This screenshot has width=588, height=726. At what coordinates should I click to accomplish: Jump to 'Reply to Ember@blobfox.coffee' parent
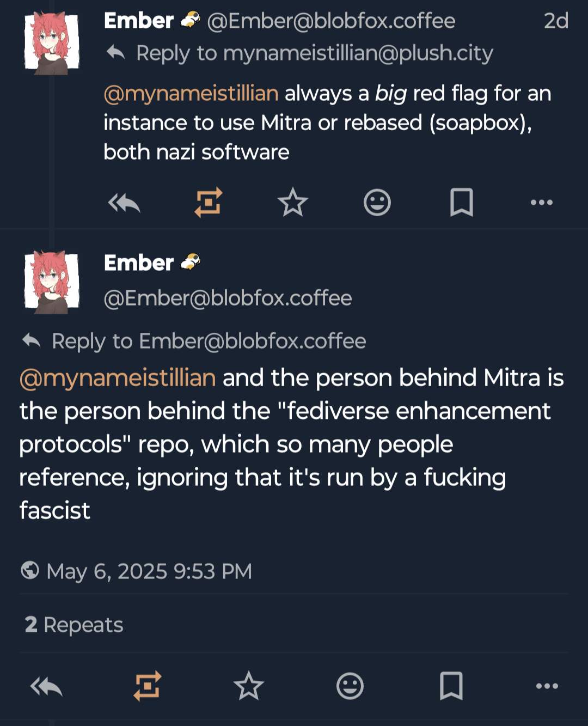click(209, 341)
